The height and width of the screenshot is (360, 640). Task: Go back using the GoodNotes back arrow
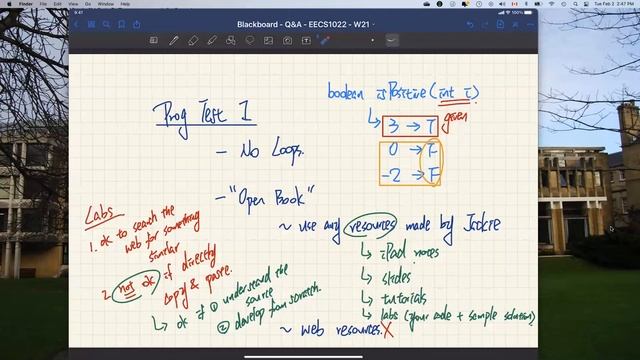76,24
